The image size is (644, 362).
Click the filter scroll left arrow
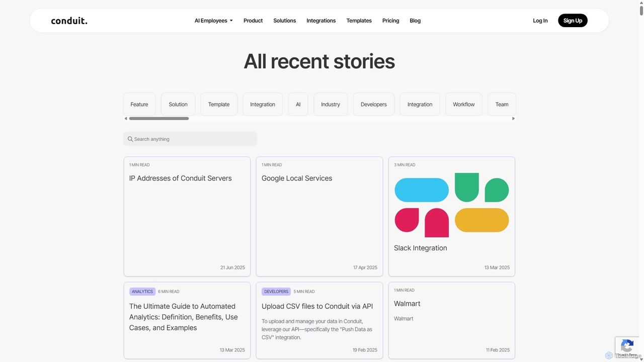click(126, 119)
